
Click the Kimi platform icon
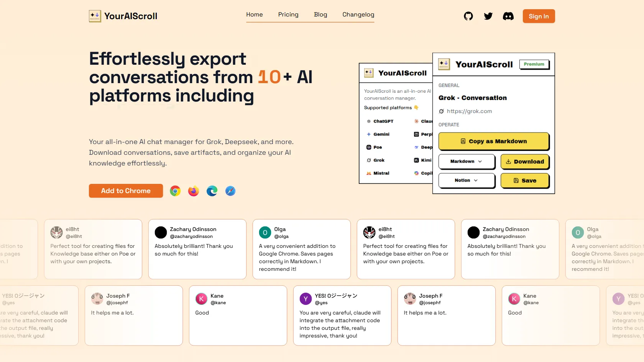click(x=416, y=160)
